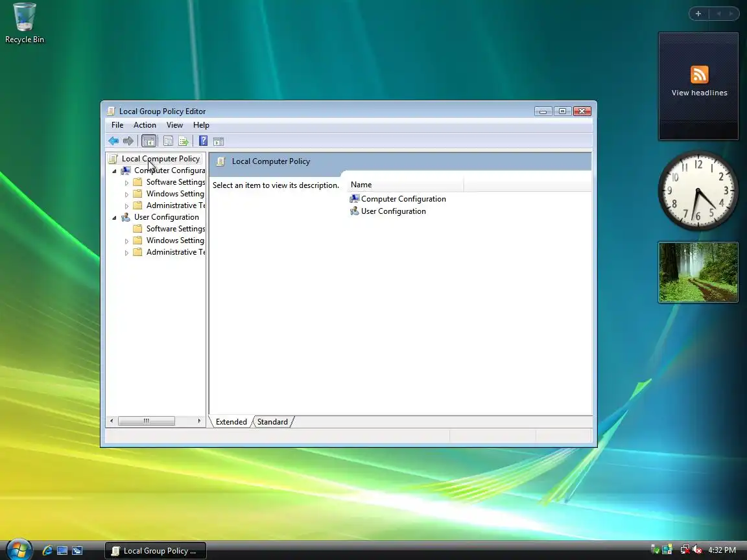747x560 pixels.
Task: Click the Export List toolbar icon
Action: (184, 141)
